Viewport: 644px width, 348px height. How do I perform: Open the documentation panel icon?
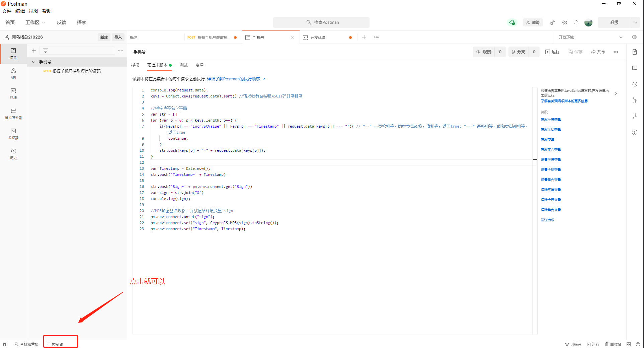point(635,52)
